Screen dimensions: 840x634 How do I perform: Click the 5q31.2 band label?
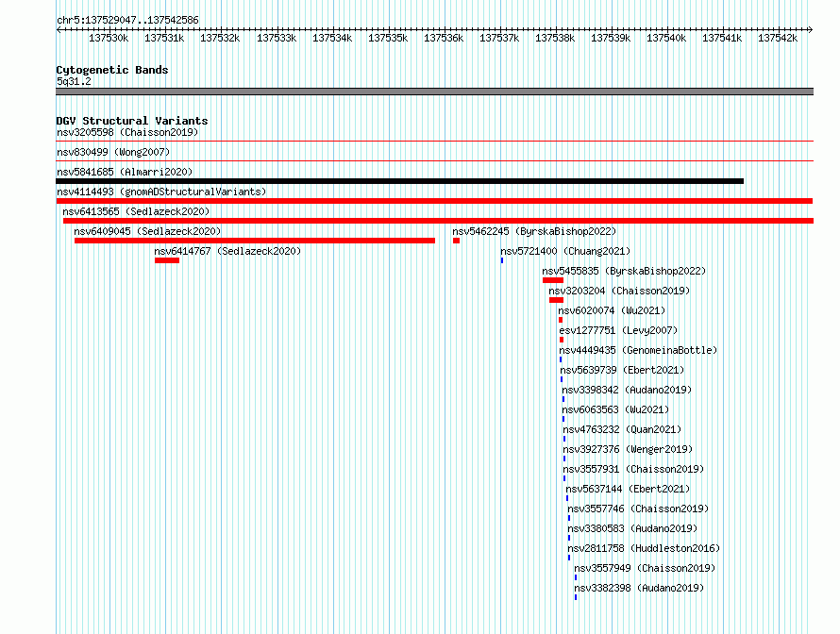click(x=74, y=81)
